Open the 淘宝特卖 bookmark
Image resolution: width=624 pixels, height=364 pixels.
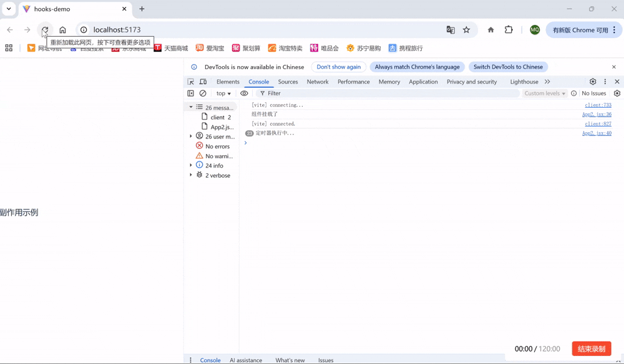285,48
